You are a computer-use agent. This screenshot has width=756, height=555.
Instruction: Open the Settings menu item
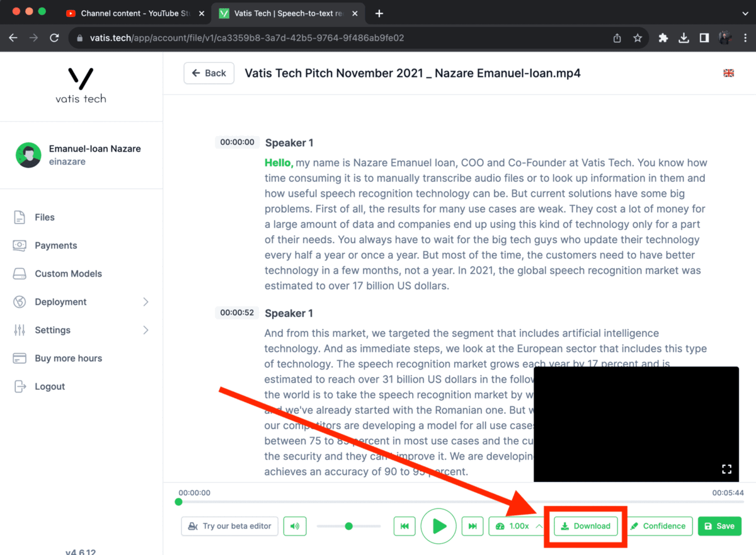click(52, 330)
